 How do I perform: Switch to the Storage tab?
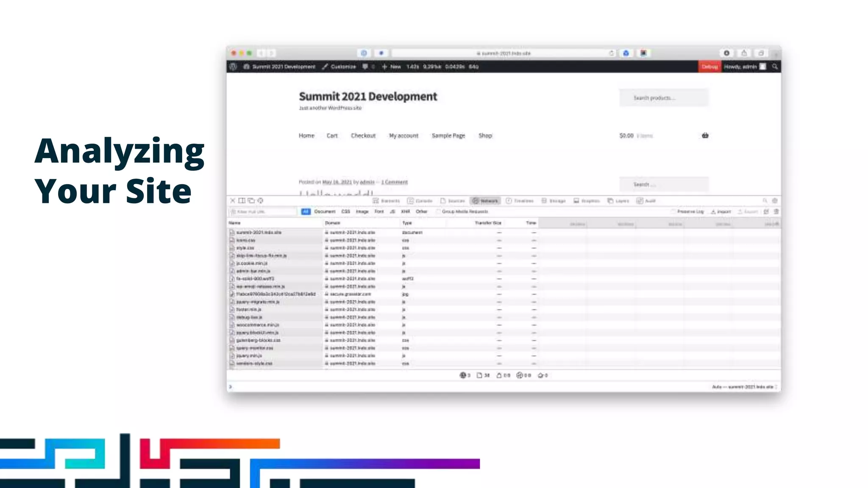(x=554, y=201)
